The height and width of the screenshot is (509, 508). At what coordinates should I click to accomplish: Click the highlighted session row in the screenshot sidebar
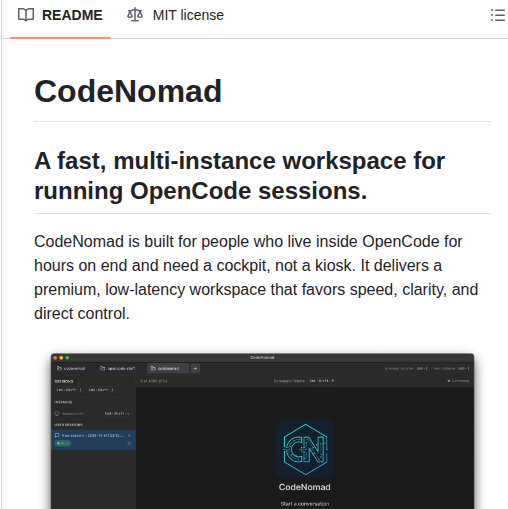[x=93, y=440]
